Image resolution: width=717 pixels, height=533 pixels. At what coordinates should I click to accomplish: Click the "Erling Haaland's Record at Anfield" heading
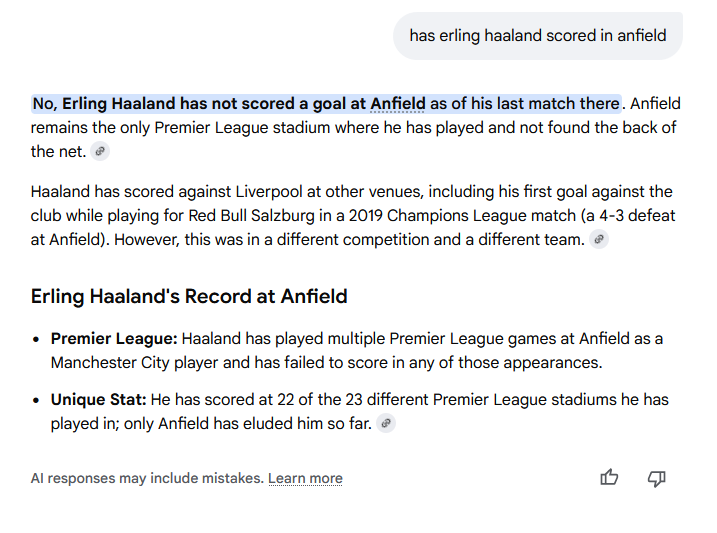click(x=189, y=296)
